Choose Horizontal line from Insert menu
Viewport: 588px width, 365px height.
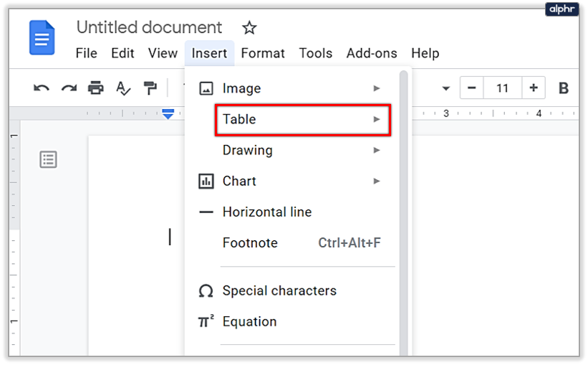(266, 212)
